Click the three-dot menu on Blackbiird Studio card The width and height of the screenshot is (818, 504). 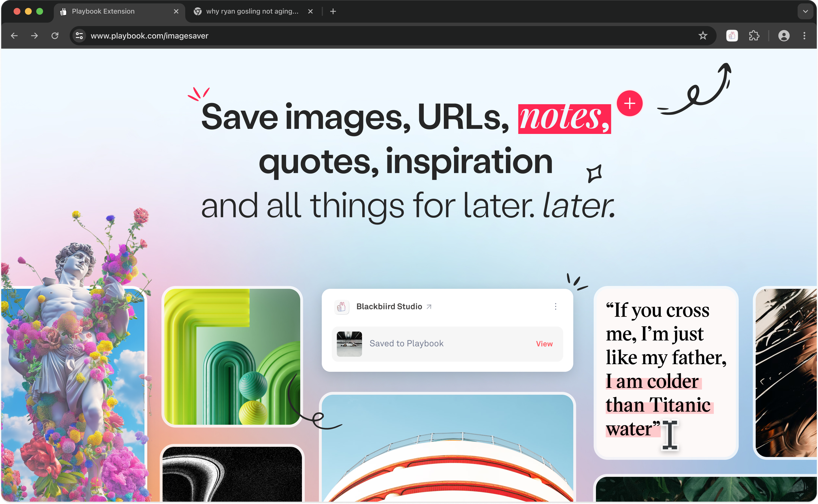(x=556, y=306)
